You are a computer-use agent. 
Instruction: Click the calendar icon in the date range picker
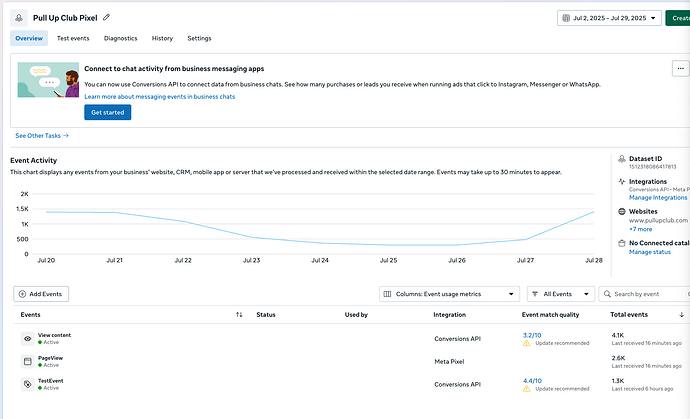(x=566, y=18)
